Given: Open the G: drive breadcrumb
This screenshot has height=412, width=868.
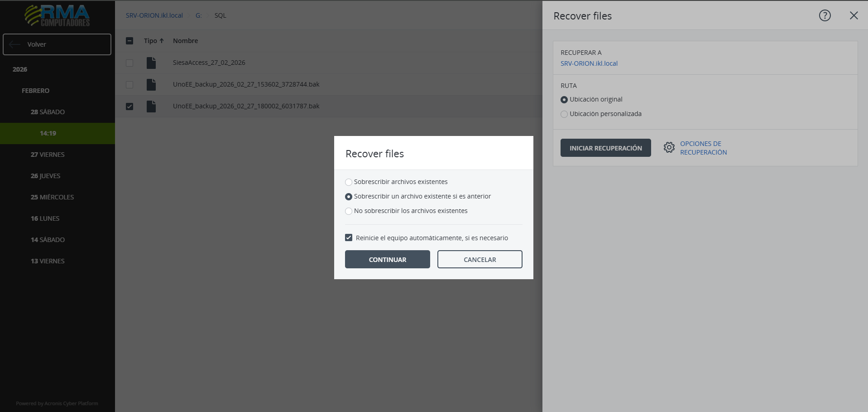Looking at the screenshot, I should point(198,15).
